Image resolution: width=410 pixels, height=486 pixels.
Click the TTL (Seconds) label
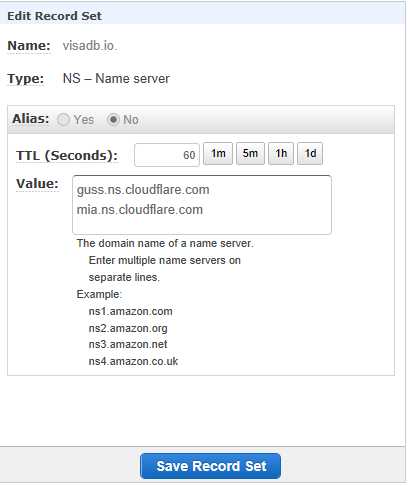click(x=67, y=156)
